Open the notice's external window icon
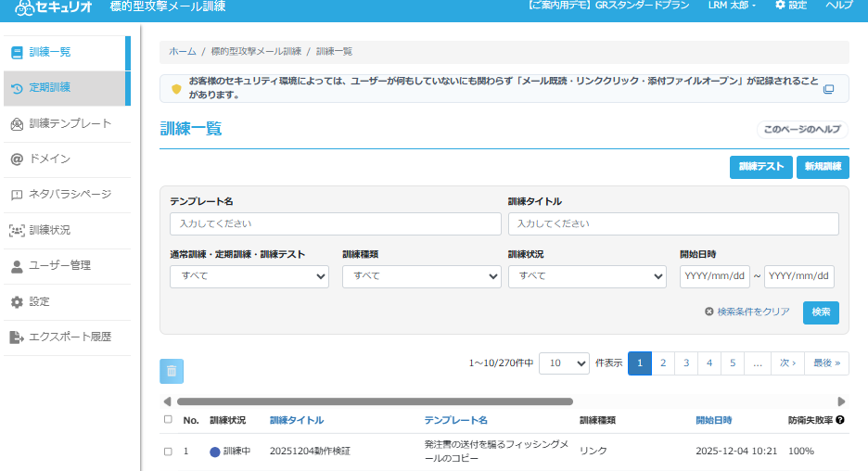 [829, 89]
